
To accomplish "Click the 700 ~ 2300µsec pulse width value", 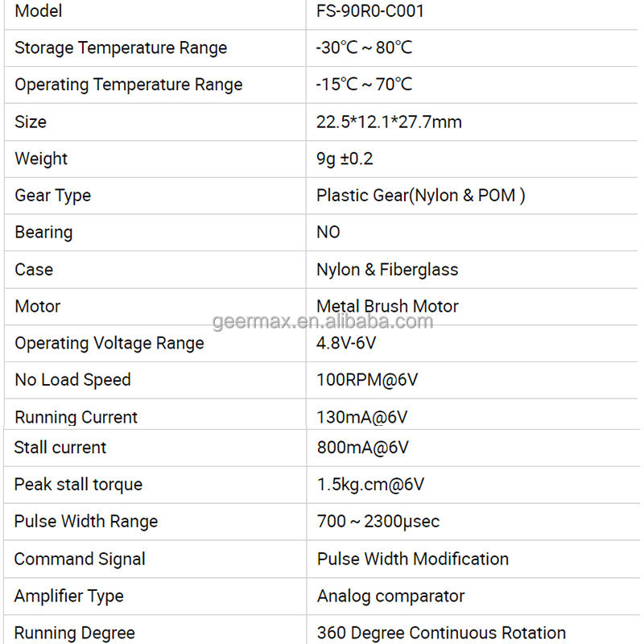I will point(378,522).
